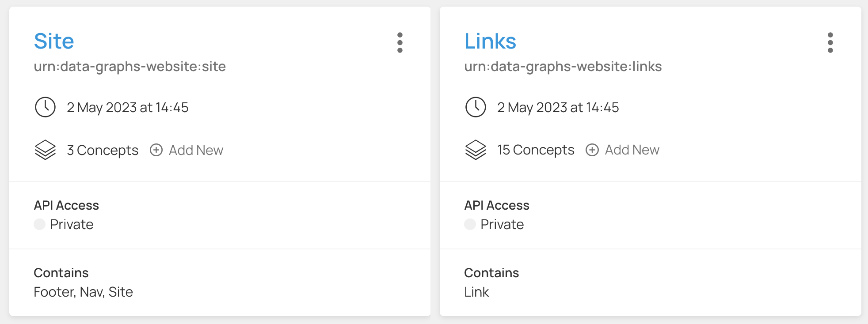868x324 pixels.
Task: Click the clock icon on Site card
Action: tap(45, 107)
